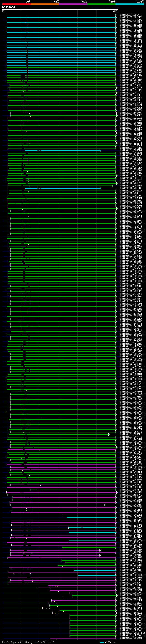146x644 pixels.
Task: Select hit label UniRef100_A7Q129
Action: tap(131, 602)
